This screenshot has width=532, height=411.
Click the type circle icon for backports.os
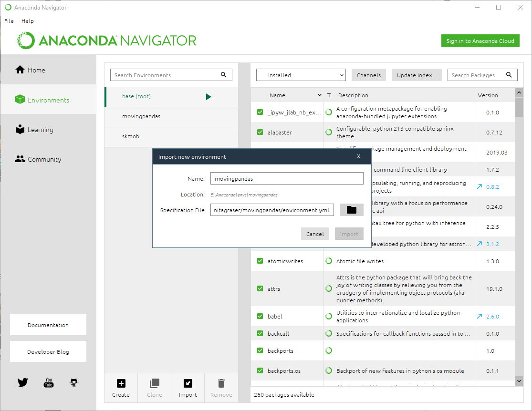click(x=329, y=370)
